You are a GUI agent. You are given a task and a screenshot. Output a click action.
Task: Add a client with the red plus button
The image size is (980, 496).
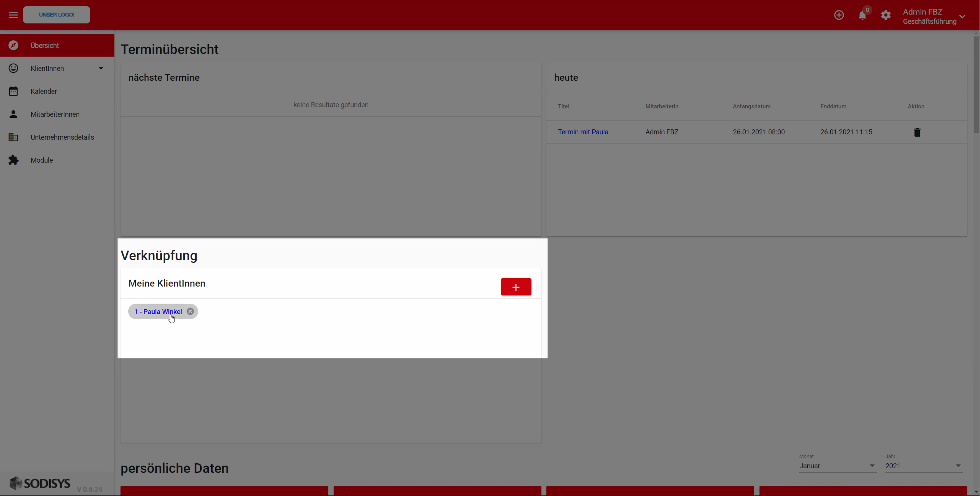coord(516,287)
